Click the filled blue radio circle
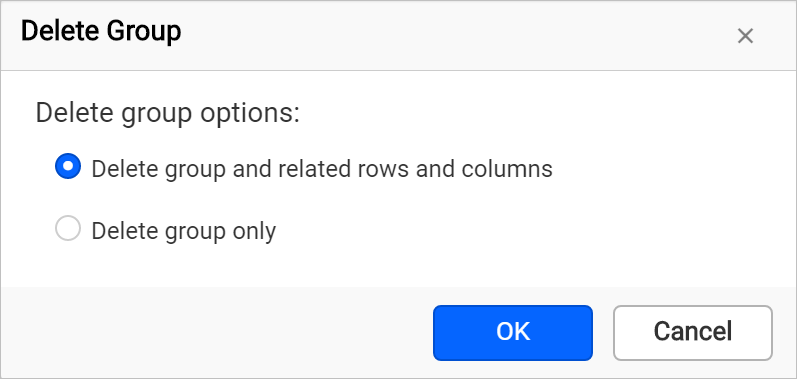 68,166
